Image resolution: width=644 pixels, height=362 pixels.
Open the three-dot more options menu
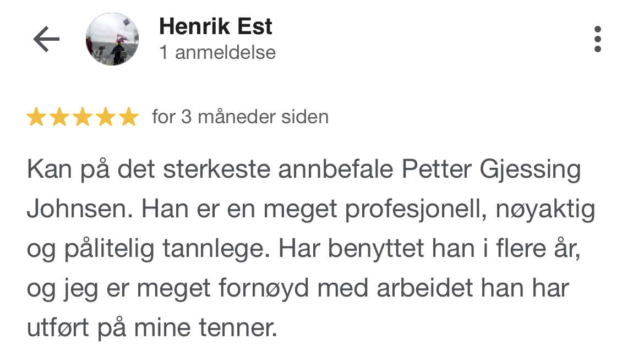coord(598,39)
